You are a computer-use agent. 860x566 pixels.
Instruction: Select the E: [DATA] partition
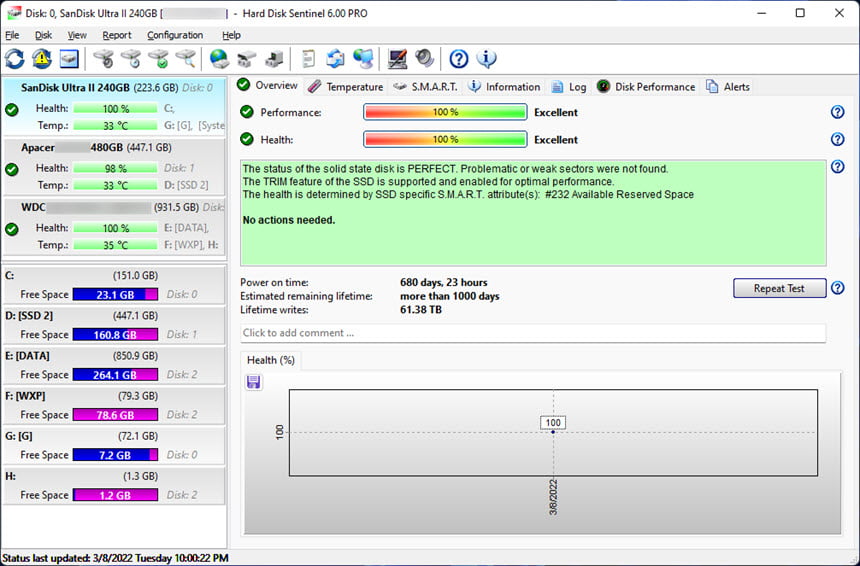(114, 365)
